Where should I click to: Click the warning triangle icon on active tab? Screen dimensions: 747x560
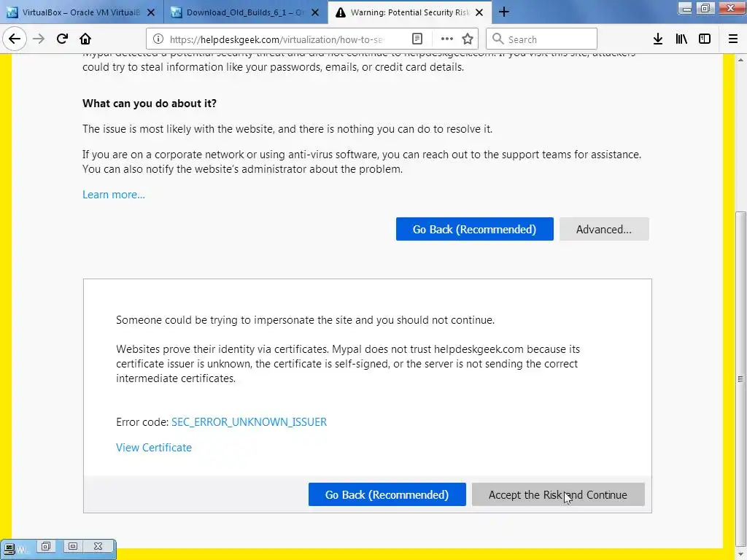coord(340,13)
